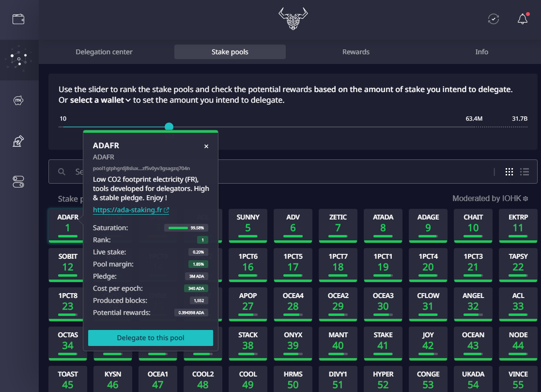Viewport: 541px width, 392px height.
Task: Select the 1PCT4 pool ranked 20
Action: 428,265
